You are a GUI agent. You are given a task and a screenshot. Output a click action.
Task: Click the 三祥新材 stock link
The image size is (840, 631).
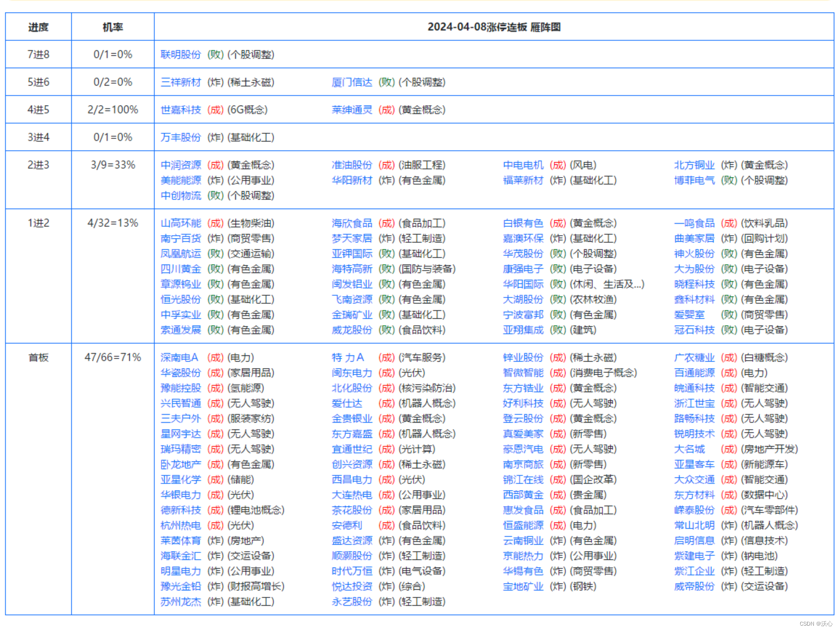(x=181, y=82)
